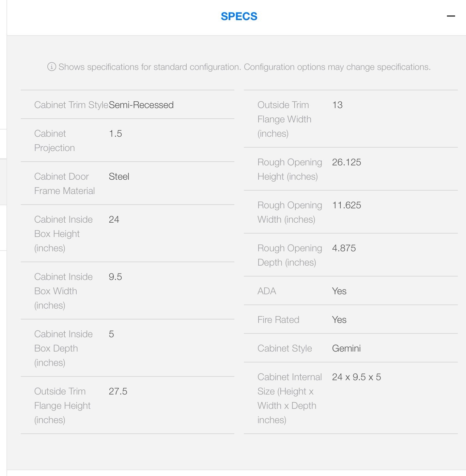Select the 27.5 flange height value
The image size is (466, 476).
118,391
